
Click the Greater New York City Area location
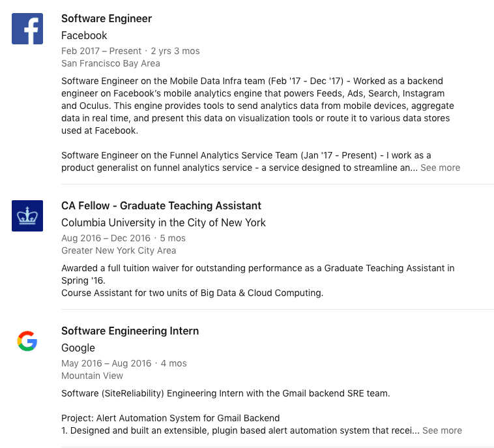[119, 250]
